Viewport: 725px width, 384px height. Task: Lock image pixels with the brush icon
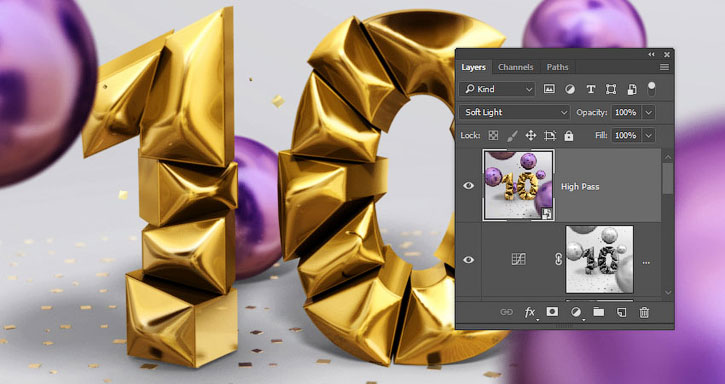(x=512, y=136)
